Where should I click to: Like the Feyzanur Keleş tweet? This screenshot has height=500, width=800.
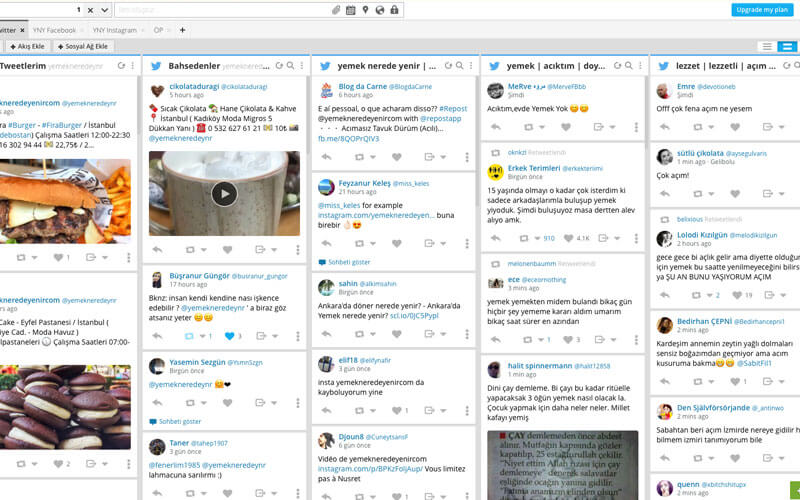pos(396,242)
